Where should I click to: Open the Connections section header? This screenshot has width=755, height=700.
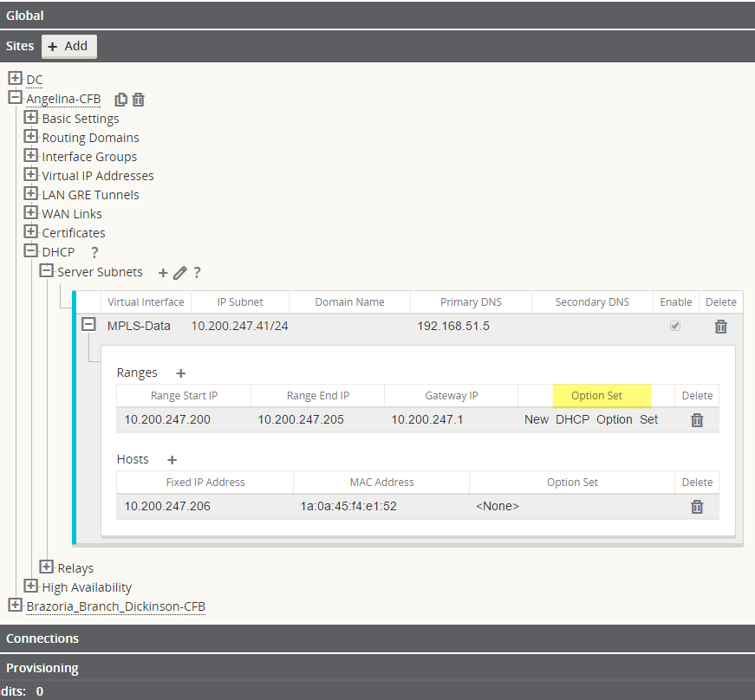coord(378,638)
